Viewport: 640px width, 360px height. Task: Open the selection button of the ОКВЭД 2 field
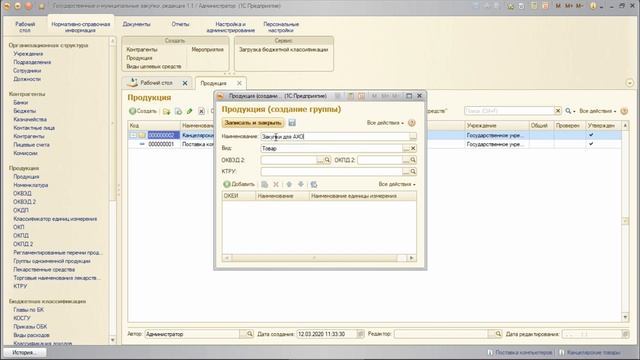coord(320,160)
